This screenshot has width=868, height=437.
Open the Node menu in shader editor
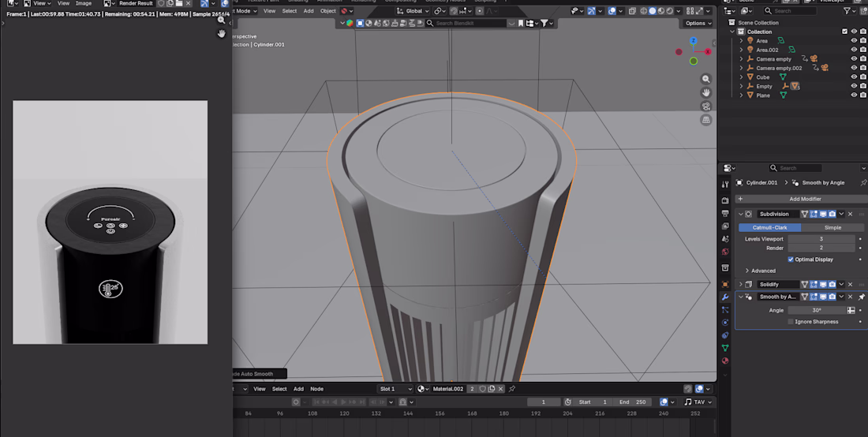[x=316, y=389]
